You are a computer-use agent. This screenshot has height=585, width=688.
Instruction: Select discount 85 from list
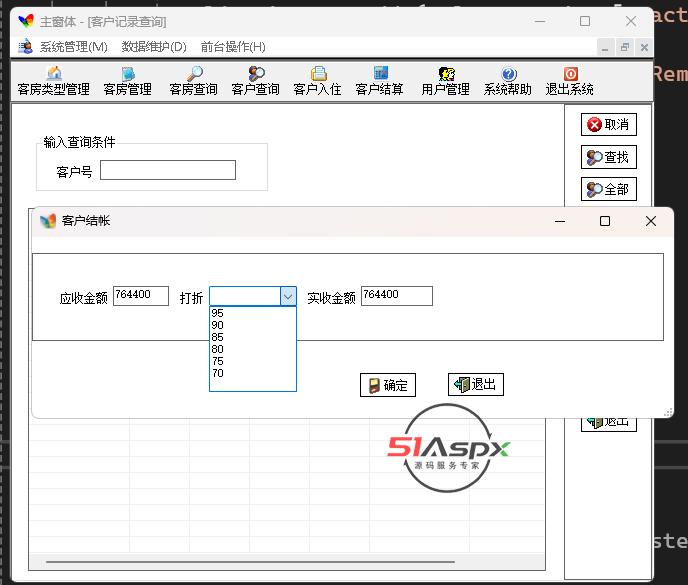[x=253, y=337]
